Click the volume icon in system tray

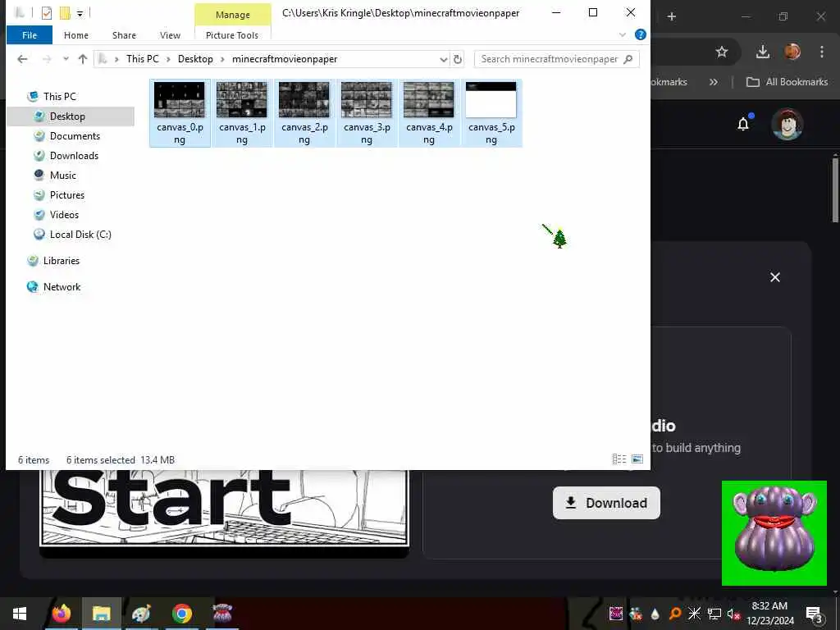tap(733, 614)
